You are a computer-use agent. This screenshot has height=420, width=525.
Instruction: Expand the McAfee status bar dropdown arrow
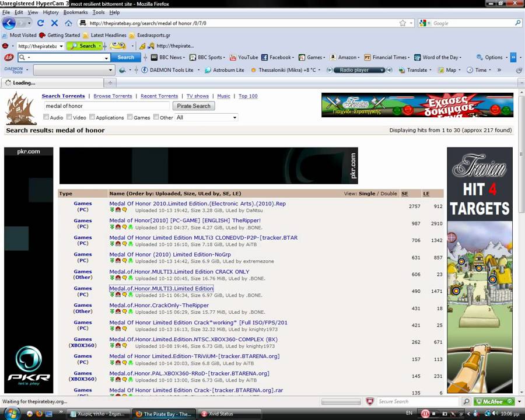[x=519, y=401]
